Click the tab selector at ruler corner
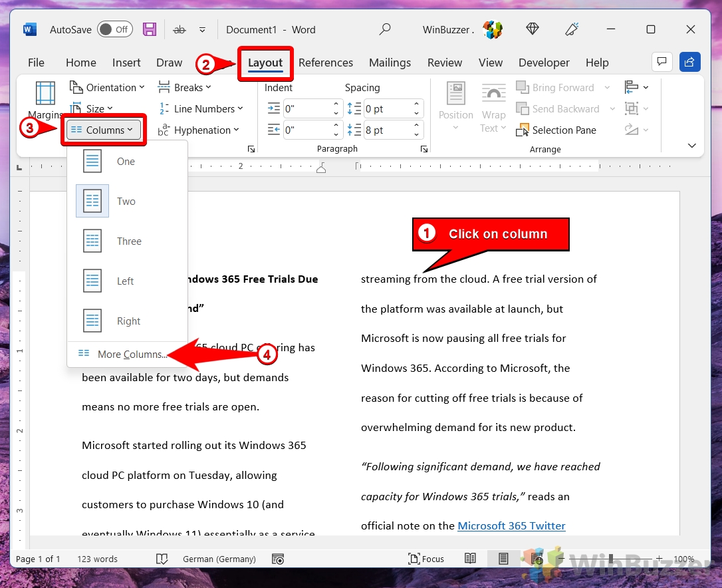722x588 pixels. pyautogui.click(x=19, y=167)
